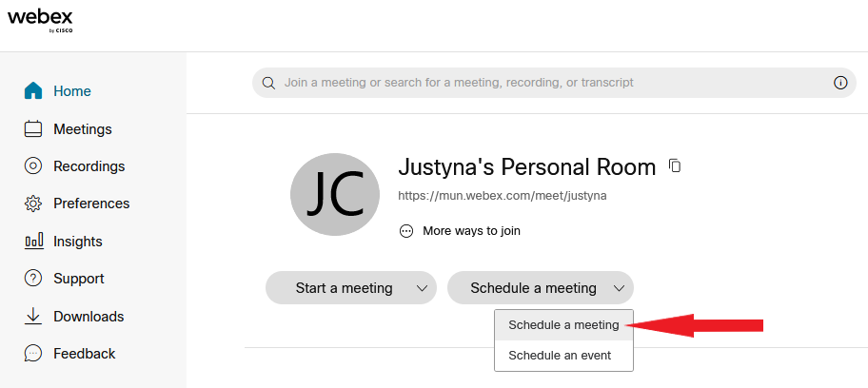
Task: Choose Schedule a meeting from dropdown menu
Action: click(563, 325)
